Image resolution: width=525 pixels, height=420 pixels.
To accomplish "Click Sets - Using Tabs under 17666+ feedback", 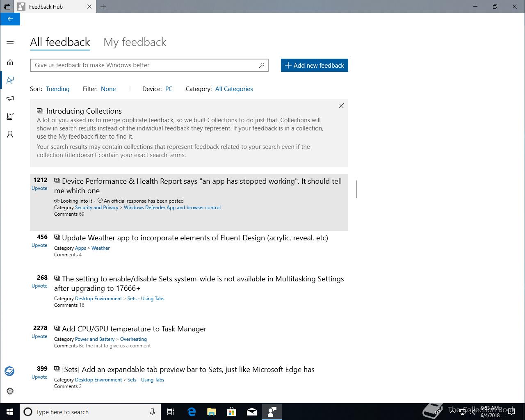I will (x=146, y=299).
